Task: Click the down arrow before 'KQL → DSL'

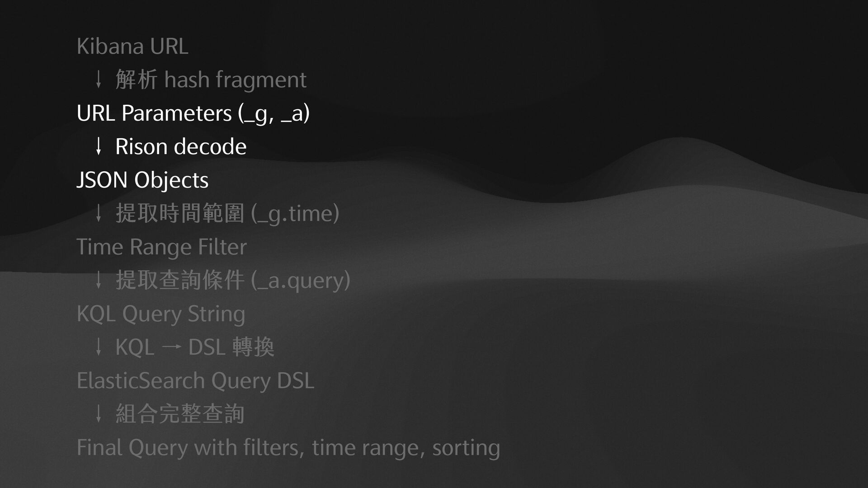Action: point(98,347)
